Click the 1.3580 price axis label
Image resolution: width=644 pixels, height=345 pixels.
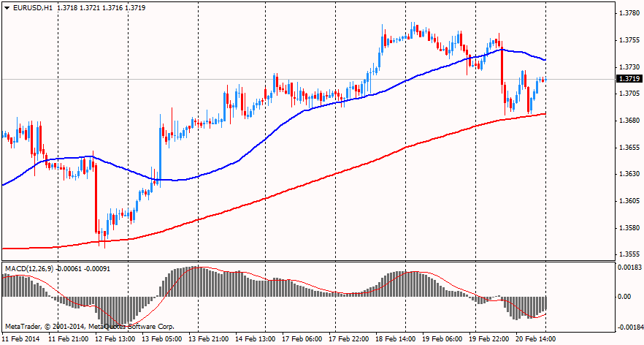tap(629, 228)
